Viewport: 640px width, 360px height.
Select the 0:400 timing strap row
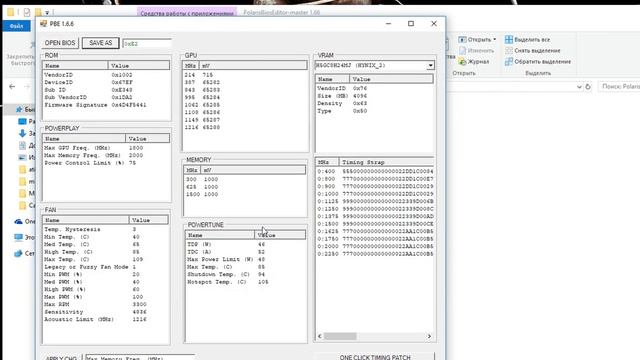[375, 171]
